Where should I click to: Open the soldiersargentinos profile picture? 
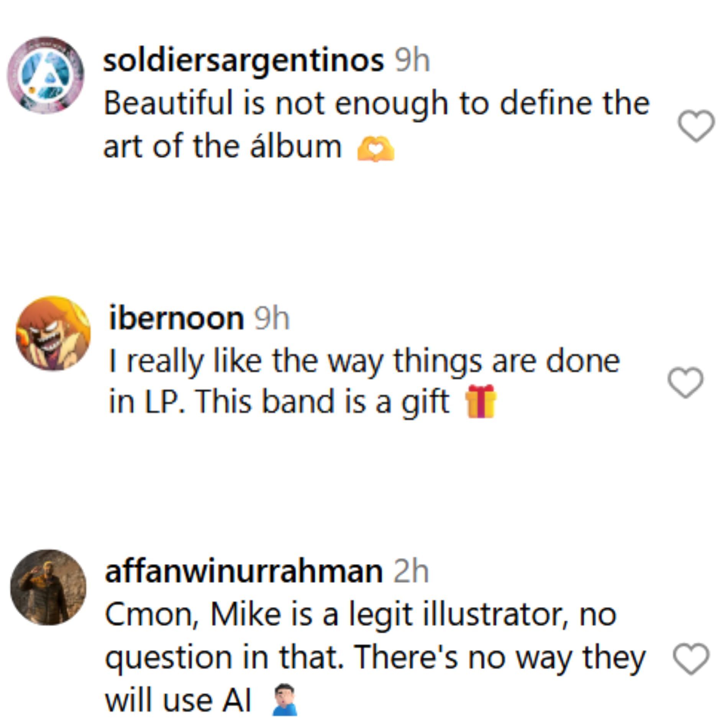pyautogui.click(x=46, y=75)
